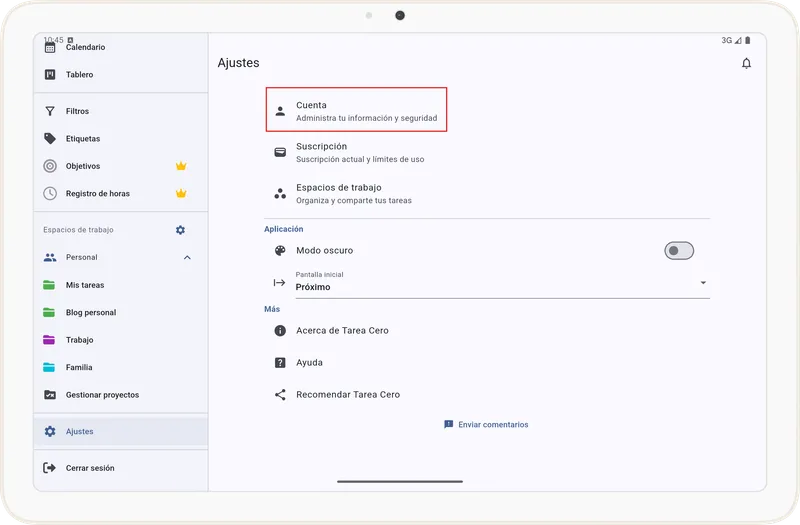Collapse the Personal workspace chevron
The image size is (800, 525).
[187, 258]
